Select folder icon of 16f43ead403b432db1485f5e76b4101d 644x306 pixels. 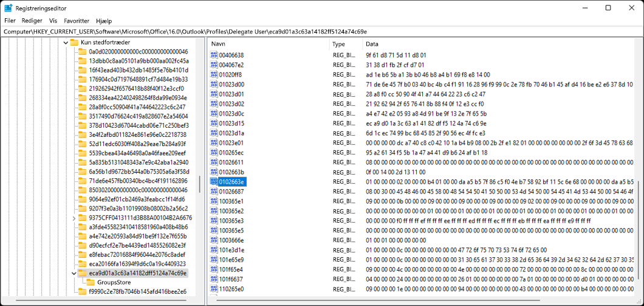82,70
